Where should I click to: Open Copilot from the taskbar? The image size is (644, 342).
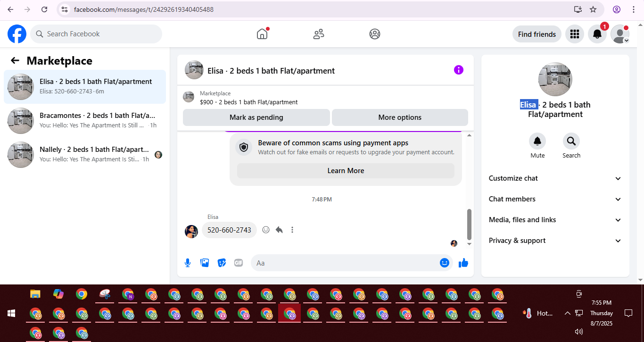tap(58, 294)
